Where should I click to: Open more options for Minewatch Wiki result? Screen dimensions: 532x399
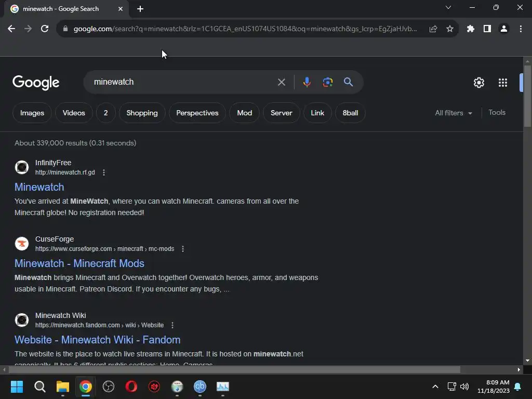(x=172, y=325)
